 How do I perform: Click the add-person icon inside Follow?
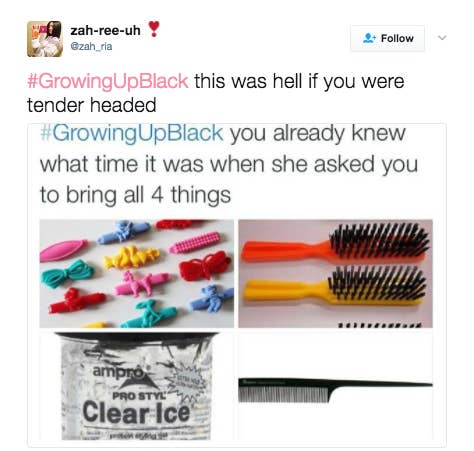369,38
